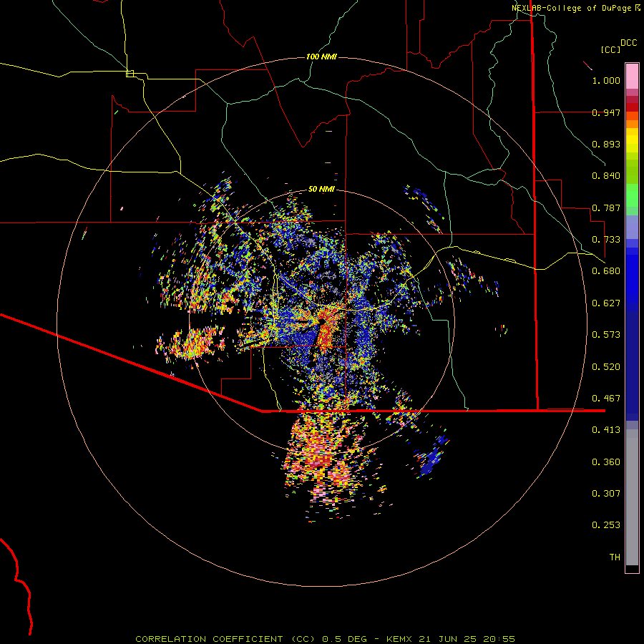
Task: Click the 0.787 color scale value
Action: click(606, 208)
